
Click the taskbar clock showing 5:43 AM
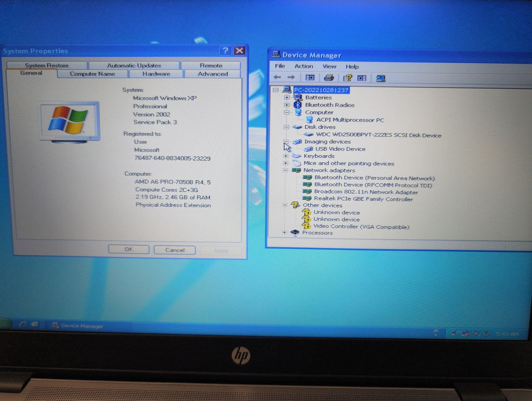point(507,334)
